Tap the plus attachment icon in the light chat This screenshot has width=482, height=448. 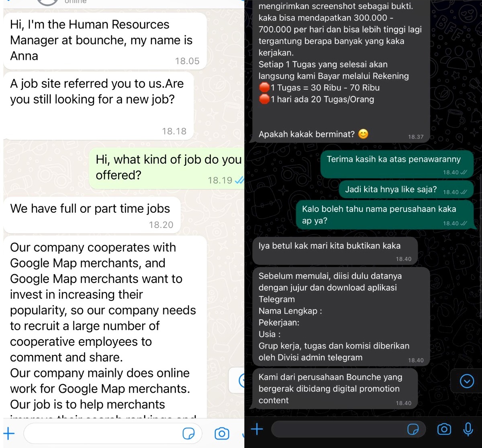pos(9,434)
